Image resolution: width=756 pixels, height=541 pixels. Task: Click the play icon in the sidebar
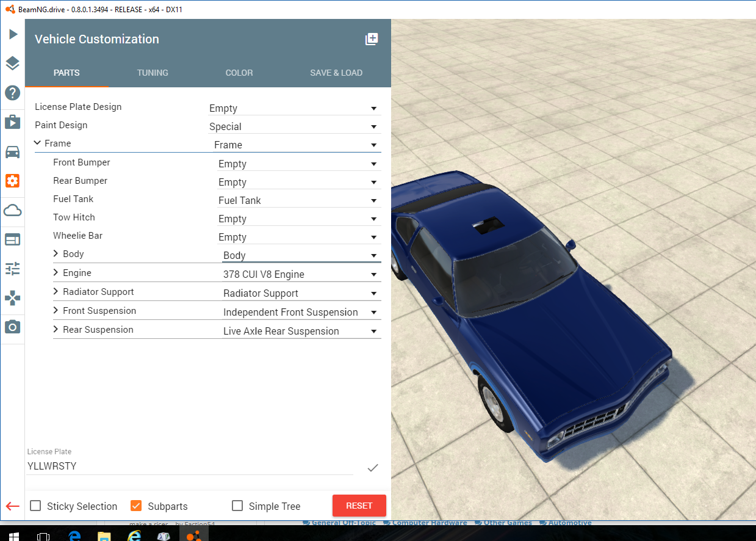(13, 34)
